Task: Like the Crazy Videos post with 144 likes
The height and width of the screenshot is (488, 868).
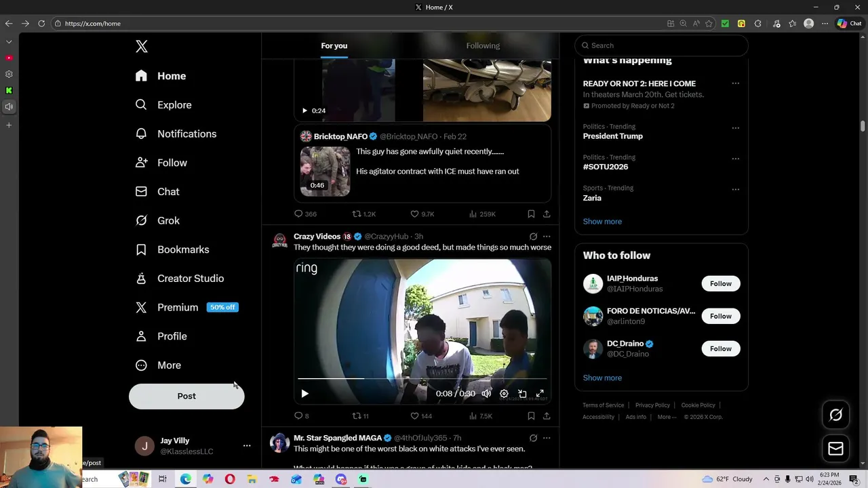Action: pyautogui.click(x=420, y=416)
